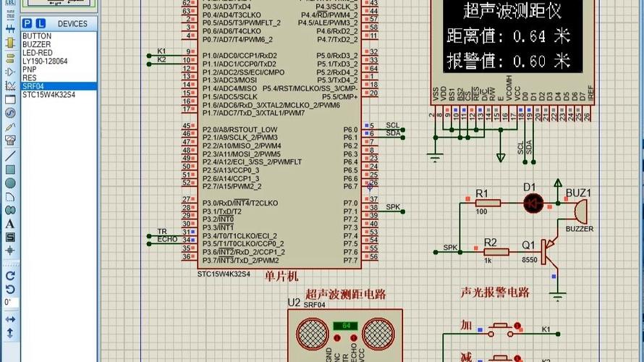Click the SCL terminal label at P6.0
This screenshot has width=644, height=362.
click(392, 125)
